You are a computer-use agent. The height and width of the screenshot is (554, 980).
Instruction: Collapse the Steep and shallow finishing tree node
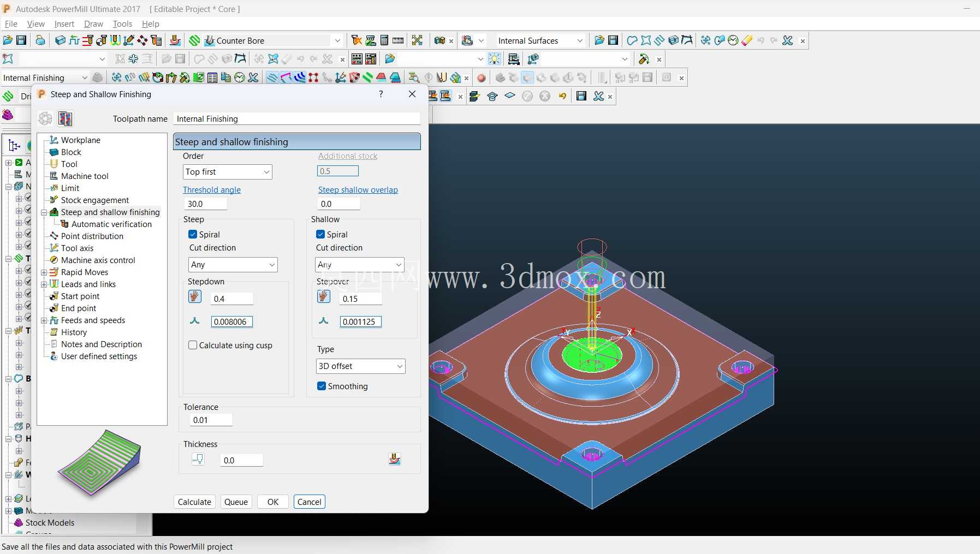44,212
